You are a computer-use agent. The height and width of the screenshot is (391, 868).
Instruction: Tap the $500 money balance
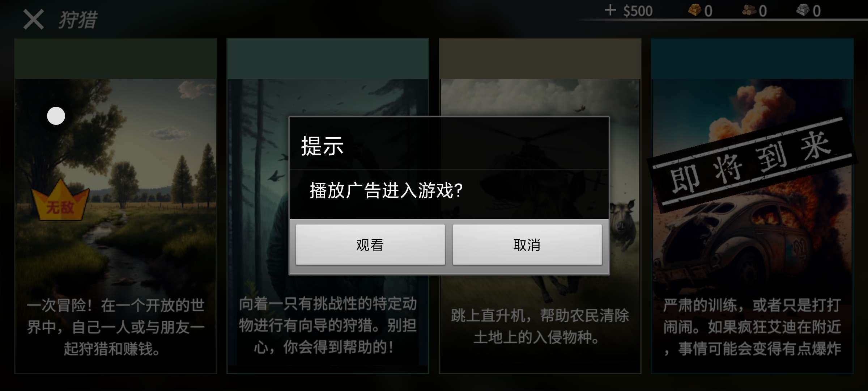[638, 11]
